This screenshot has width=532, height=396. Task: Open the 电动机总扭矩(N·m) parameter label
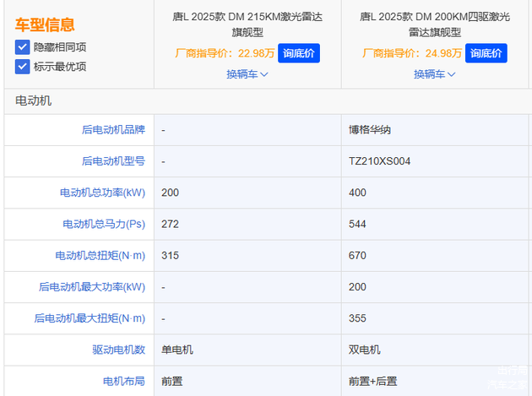click(100, 255)
